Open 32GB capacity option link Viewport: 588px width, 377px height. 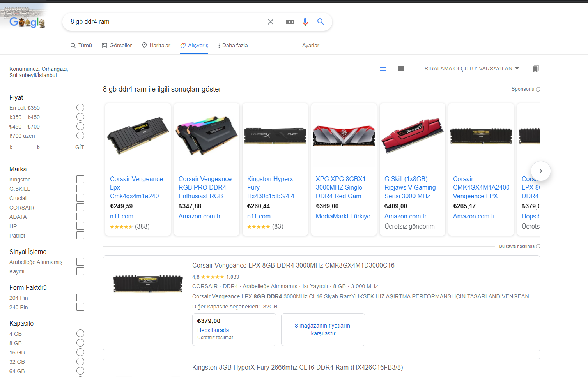[x=270, y=307]
